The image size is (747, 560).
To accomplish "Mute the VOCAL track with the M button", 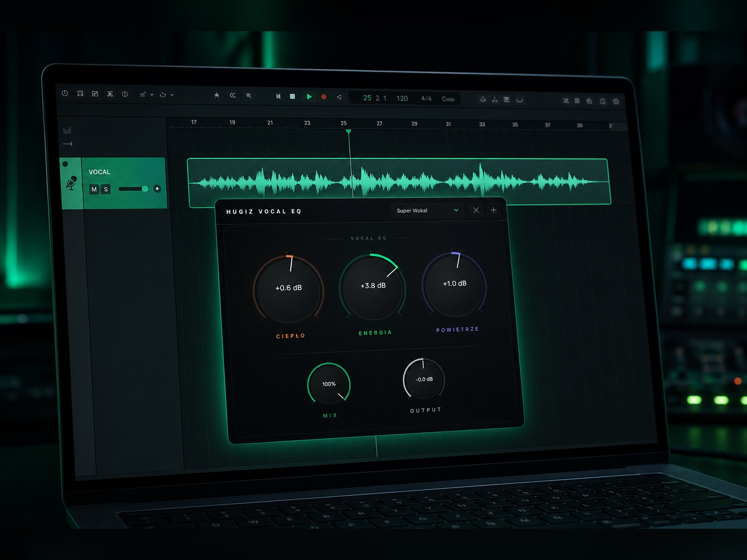I will [94, 189].
